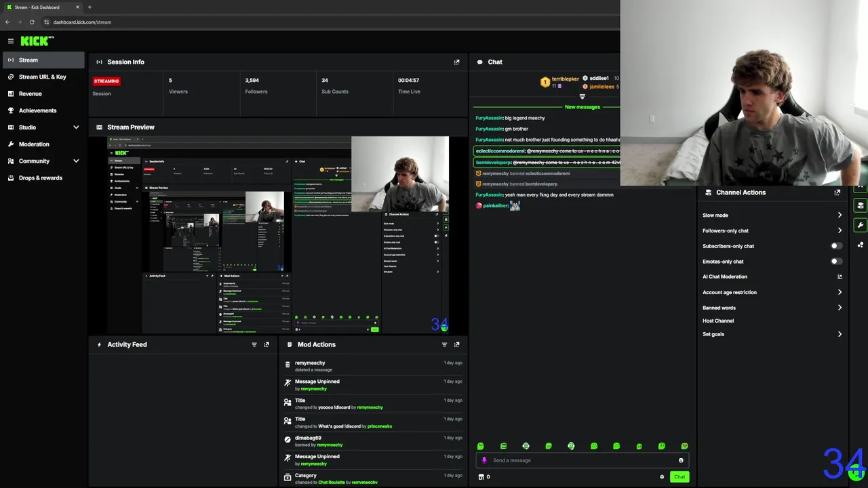Click painkaliber username in chat
This screenshot has width=868, height=488.
click(495, 206)
